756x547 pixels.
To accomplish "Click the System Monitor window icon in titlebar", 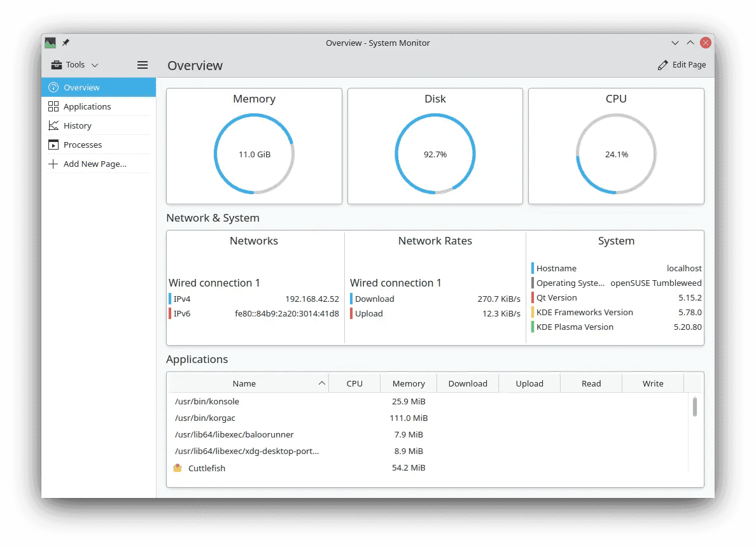I will [x=50, y=43].
